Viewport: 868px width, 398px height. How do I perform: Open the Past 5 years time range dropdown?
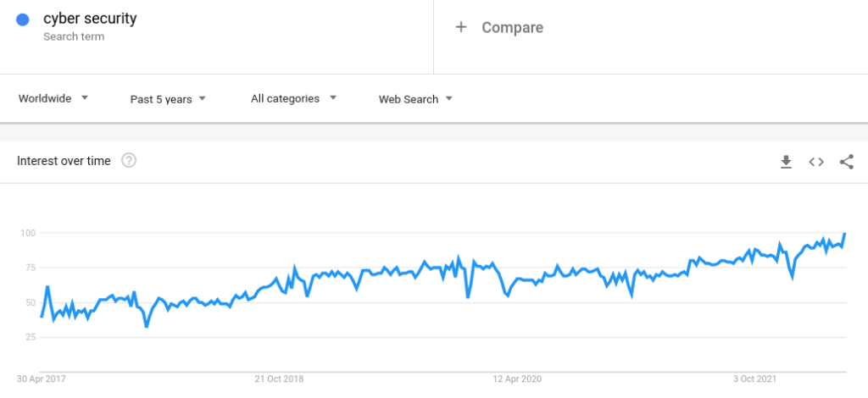pos(168,99)
